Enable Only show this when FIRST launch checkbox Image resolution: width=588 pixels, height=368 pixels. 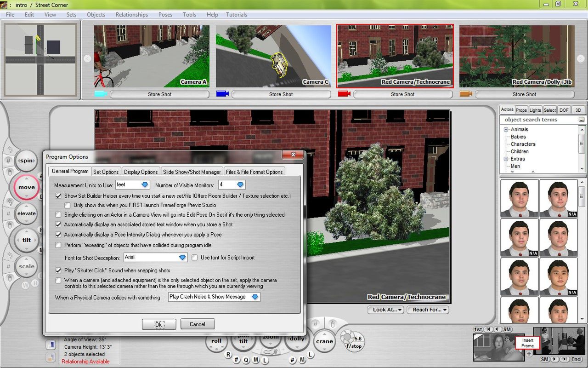(68, 205)
